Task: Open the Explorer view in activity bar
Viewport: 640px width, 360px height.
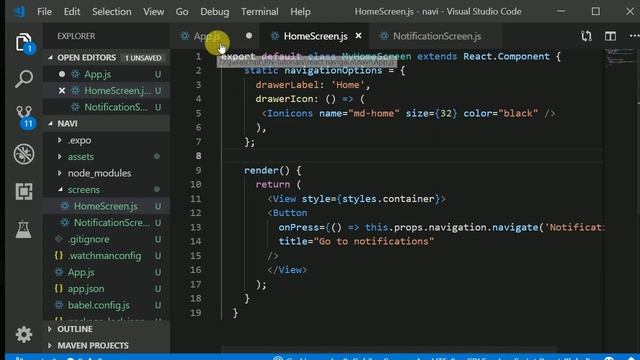Action: coord(24,42)
